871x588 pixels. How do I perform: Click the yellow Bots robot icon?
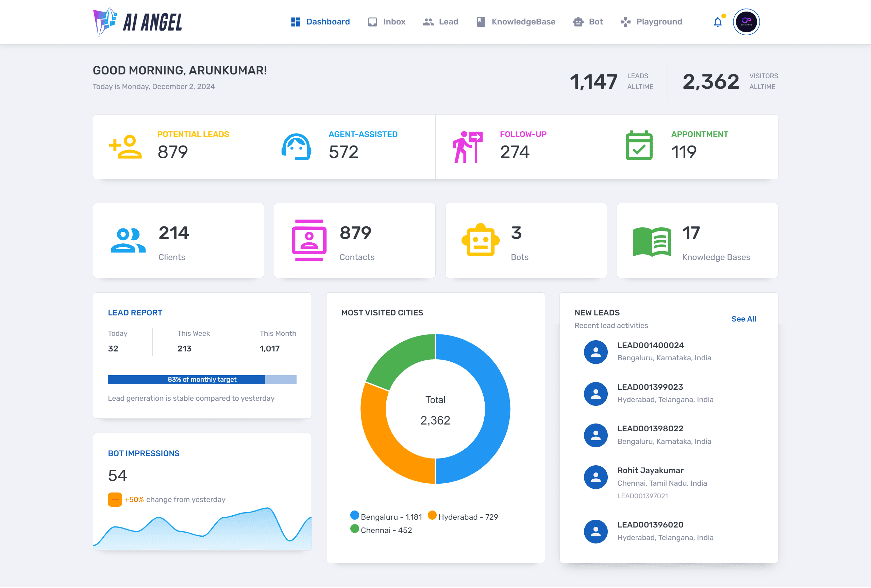480,240
